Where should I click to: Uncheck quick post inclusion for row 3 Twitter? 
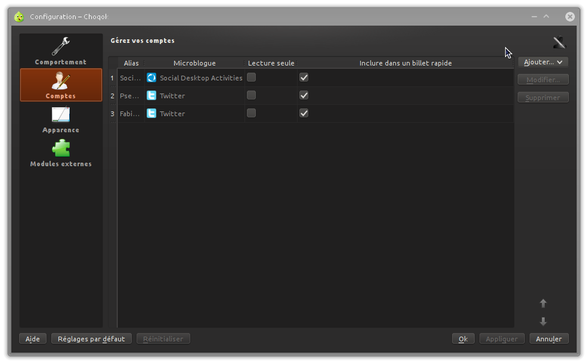pyautogui.click(x=304, y=113)
